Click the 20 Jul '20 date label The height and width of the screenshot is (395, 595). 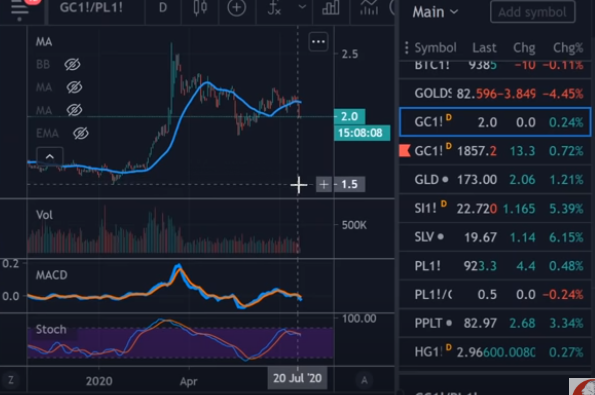(x=298, y=378)
